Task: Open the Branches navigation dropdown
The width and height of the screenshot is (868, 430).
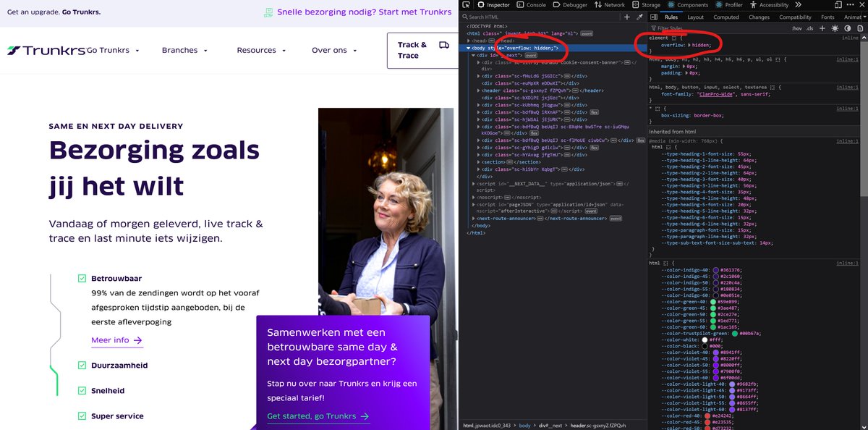Action: click(184, 51)
